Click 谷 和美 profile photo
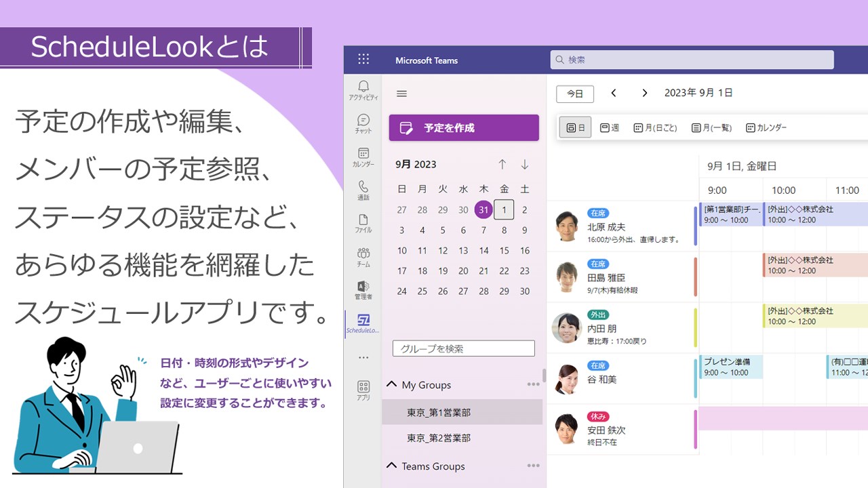The height and width of the screenshot is (488, 868). pos(566,379)
